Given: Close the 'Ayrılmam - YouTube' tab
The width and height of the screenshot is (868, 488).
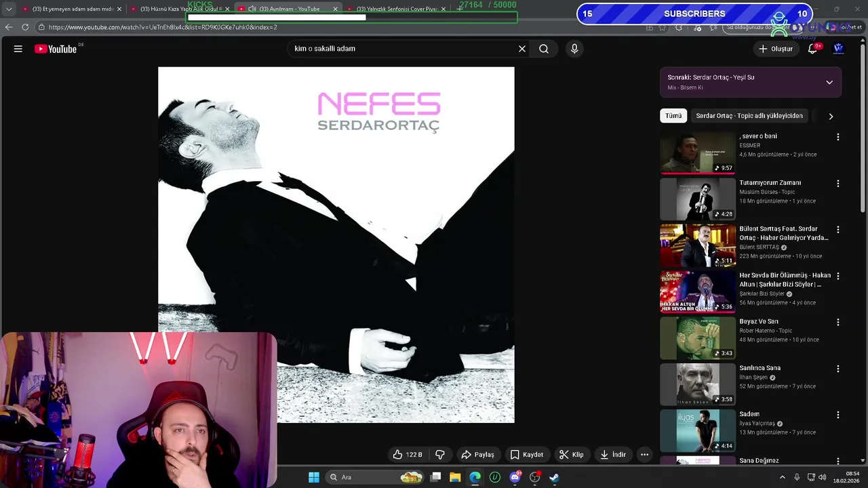Looking at the screenshot, I should click(x=335, y=9).
